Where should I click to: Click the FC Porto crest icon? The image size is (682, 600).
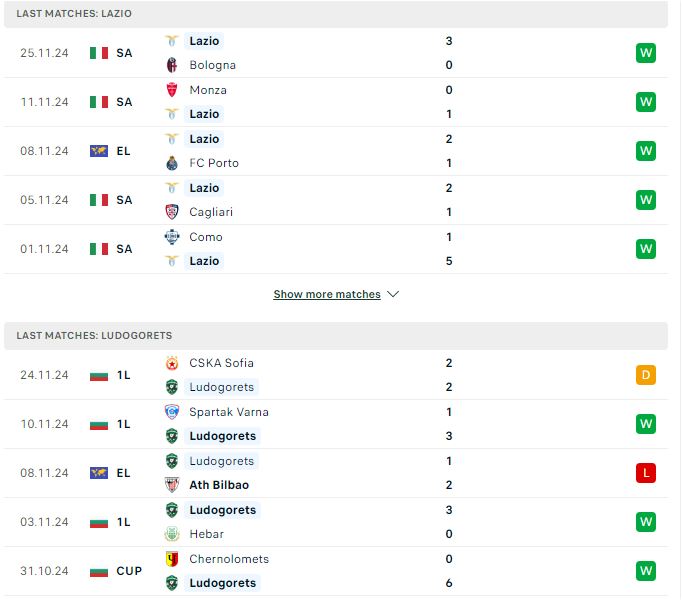172,163
